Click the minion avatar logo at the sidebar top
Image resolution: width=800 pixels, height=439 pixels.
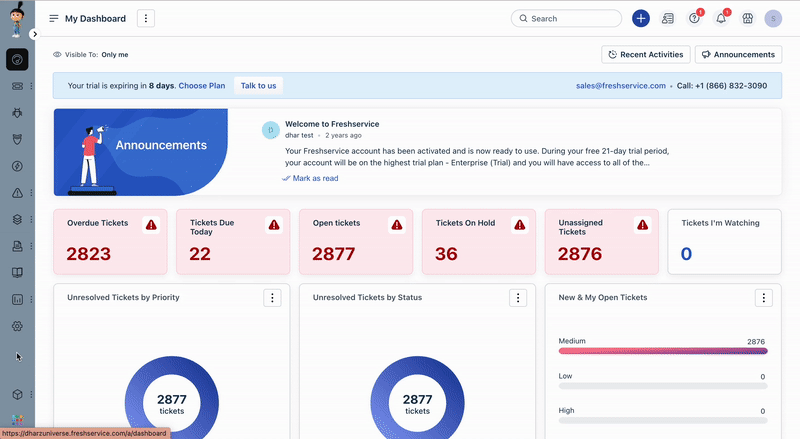pyautogui.click(x=17, y=19)
